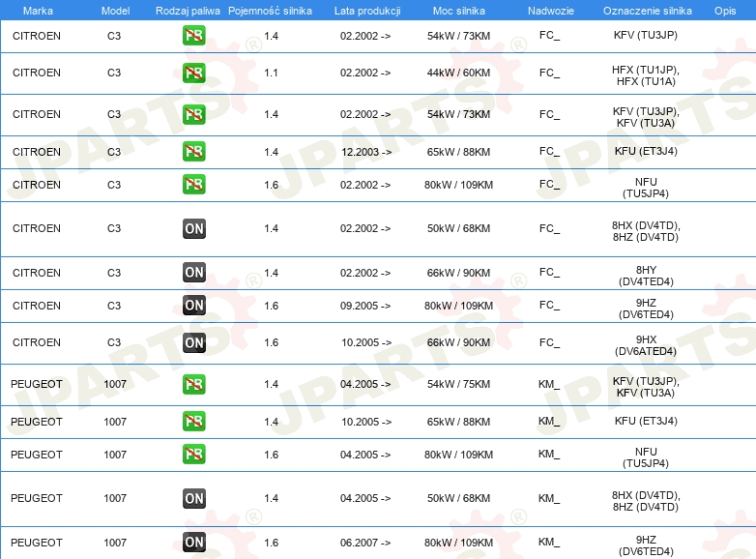Select the 44kW / 60KM power cell

pyautogui.click(x=458, y=73)
